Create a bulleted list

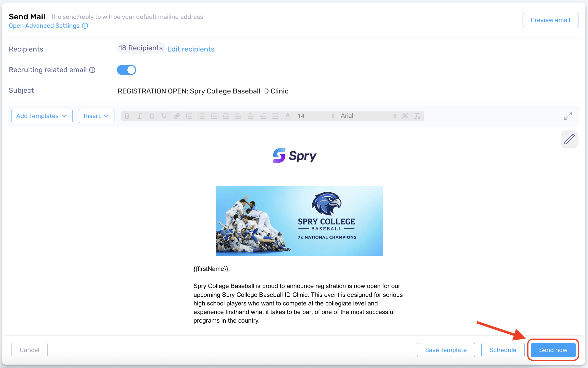click(201, 116)
